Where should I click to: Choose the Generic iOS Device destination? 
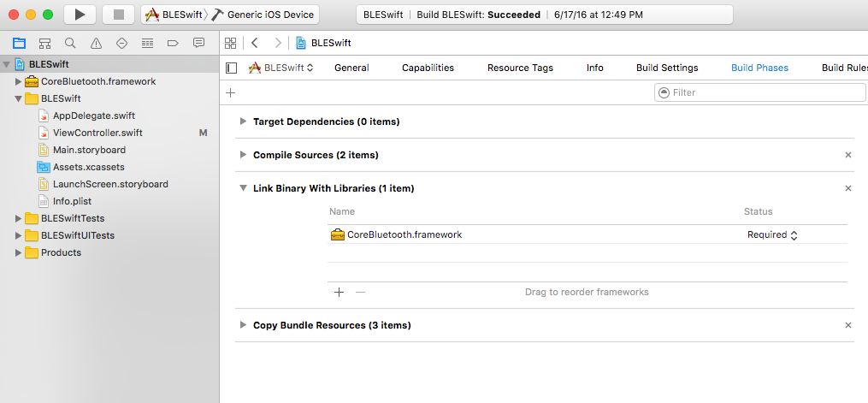263,15
